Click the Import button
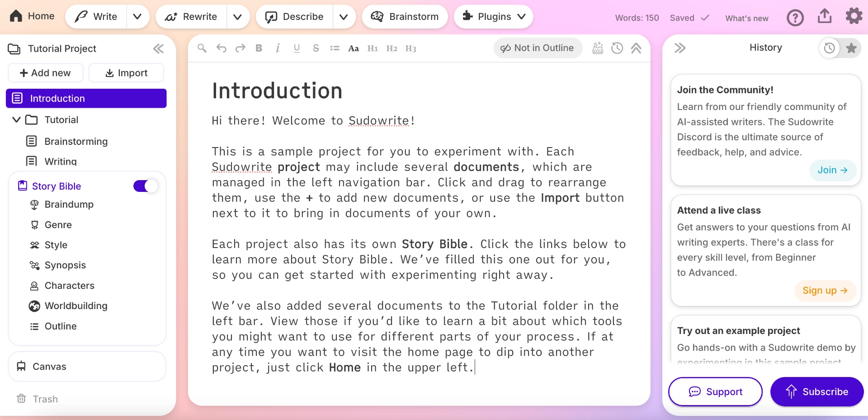Screen dimensions: 868x420 [x=126, y=73]
